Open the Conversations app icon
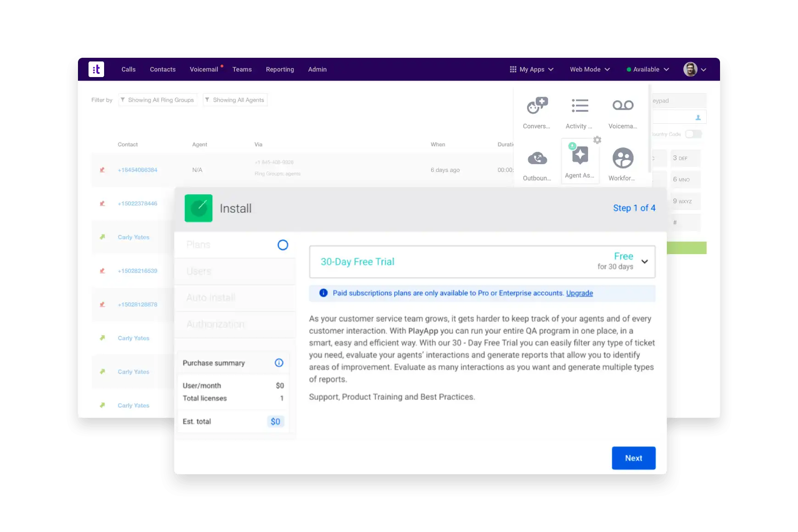Image resolution: width=798 pixels, height=532 pixels. point(537,106)
